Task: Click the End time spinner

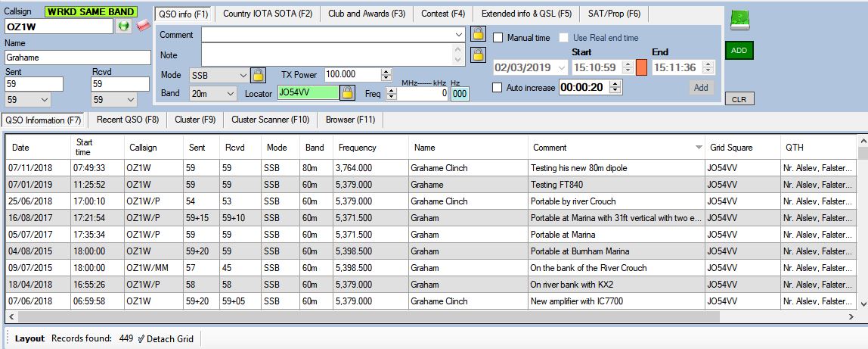Action: [x=709, y=67]
